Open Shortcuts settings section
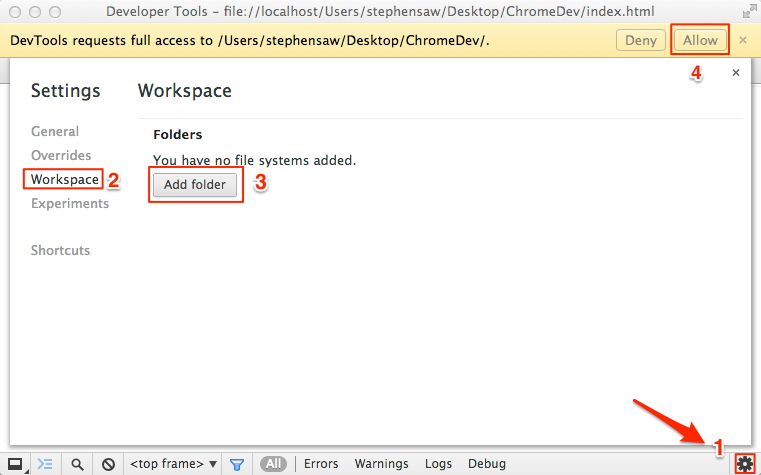The image size is (761, 475). (x=60, y=250)
